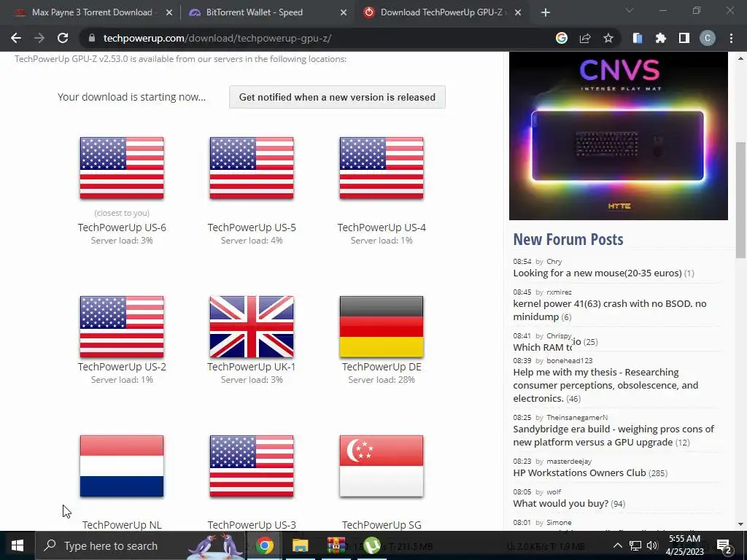Click the page vertical scrollbar thumb
The image size is (747, 560).
click(x=741, y=200)
